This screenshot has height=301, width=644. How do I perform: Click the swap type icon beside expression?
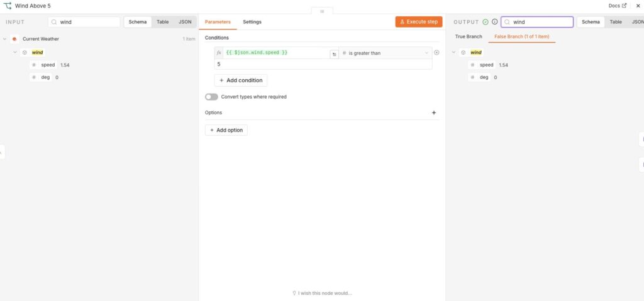click(335, 54)
